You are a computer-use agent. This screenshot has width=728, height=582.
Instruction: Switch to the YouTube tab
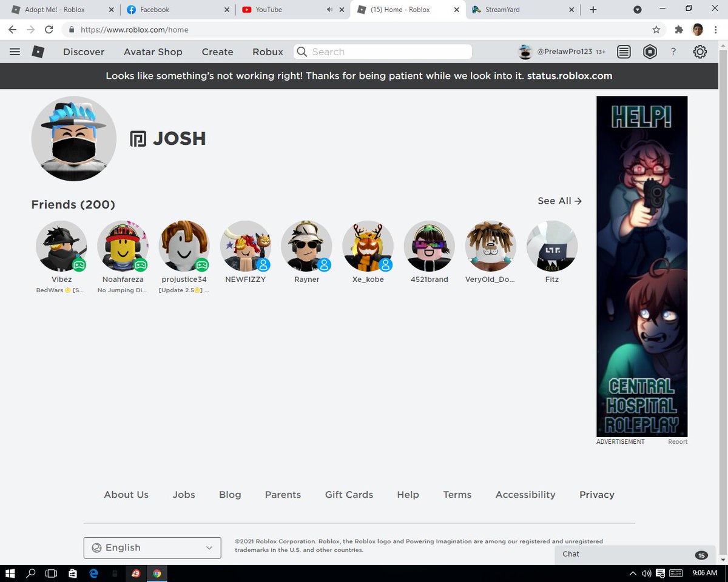pyautogui.click(x=293, y=10)
